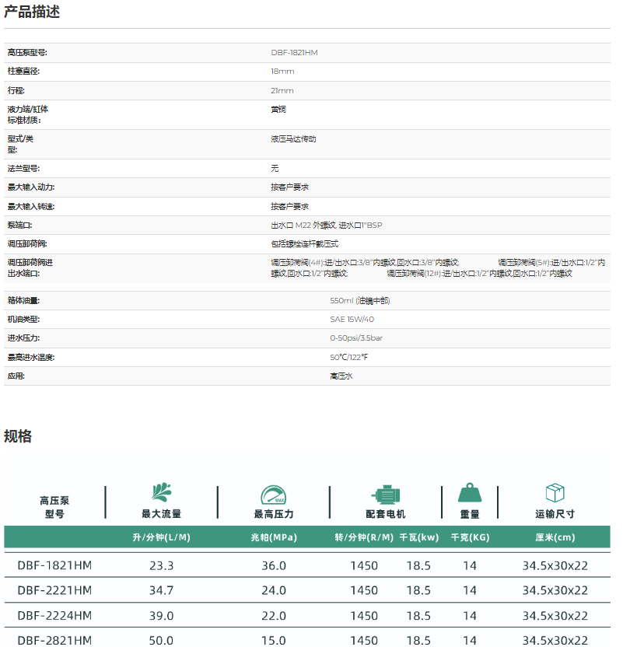
Task: Click the max flow splash icon
Action: click(162, 493)
